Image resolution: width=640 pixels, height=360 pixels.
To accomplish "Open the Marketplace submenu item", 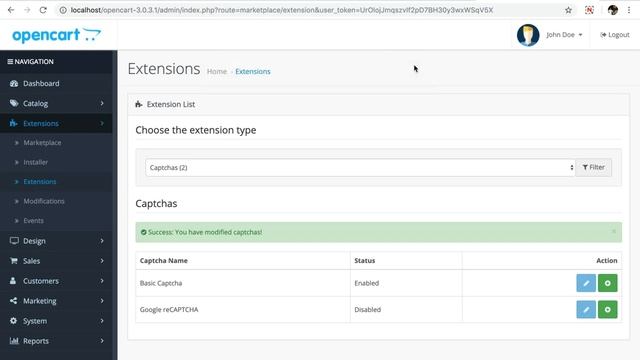I will (x=42, y=143).
